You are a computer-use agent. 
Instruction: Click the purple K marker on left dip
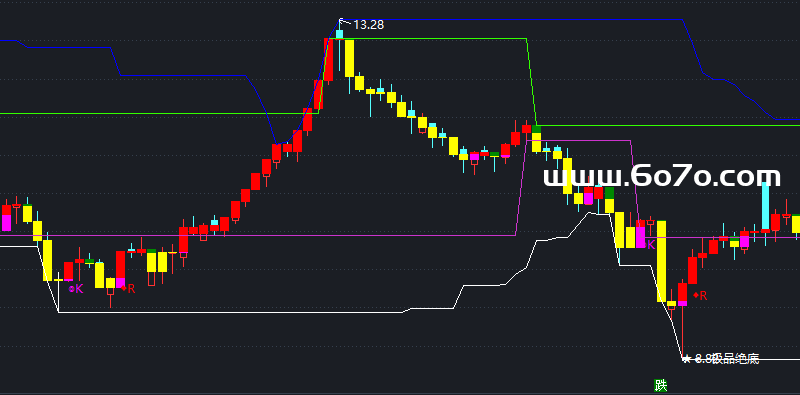tap(76, 289)
